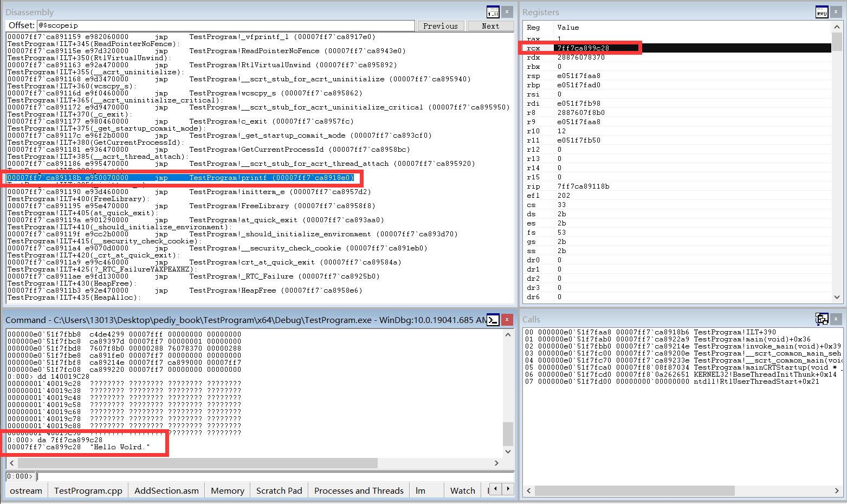Click Registers scrollbar up arrow
847x504 pixels.
(837, 27)
